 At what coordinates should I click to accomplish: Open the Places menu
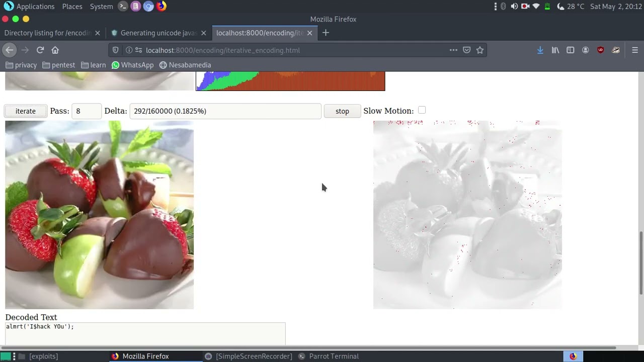tap(72, 7)
